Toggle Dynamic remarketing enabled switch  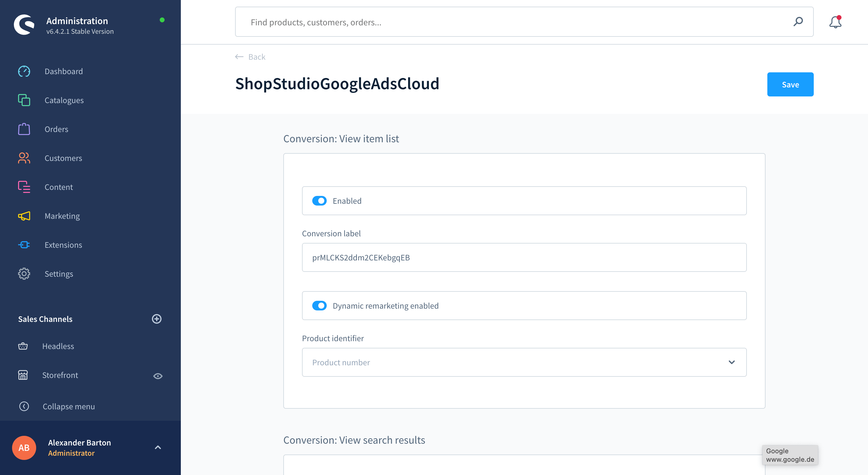coord(319,306)
